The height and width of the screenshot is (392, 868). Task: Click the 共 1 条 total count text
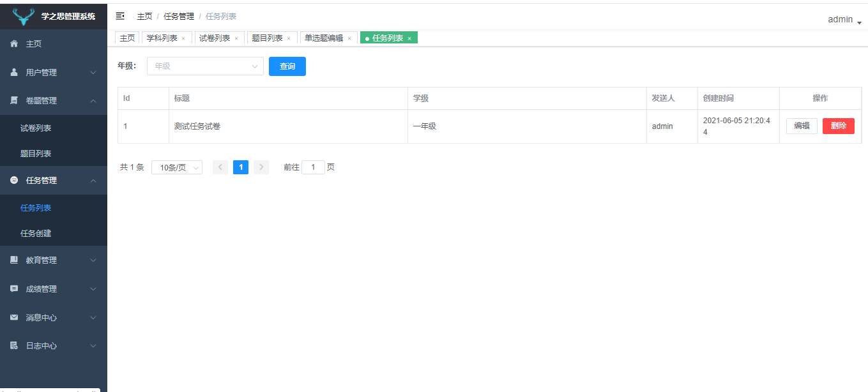click(x=132, y=167)
